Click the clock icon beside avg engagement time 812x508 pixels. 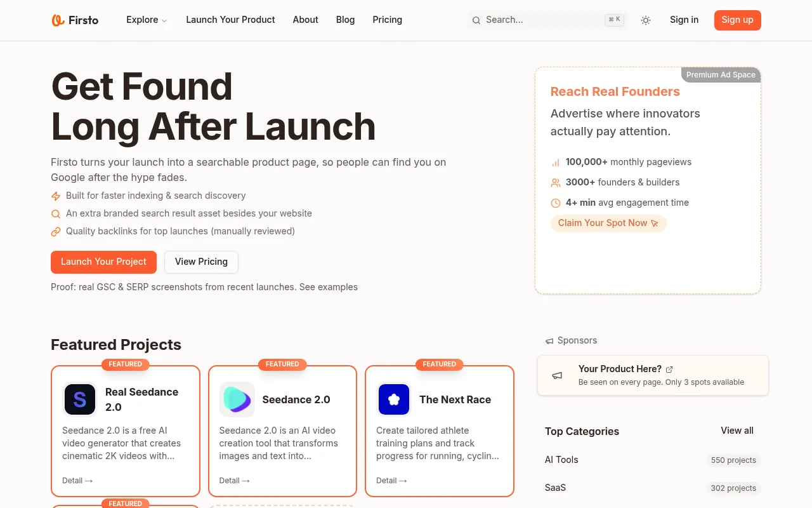[x=556, y=203]
